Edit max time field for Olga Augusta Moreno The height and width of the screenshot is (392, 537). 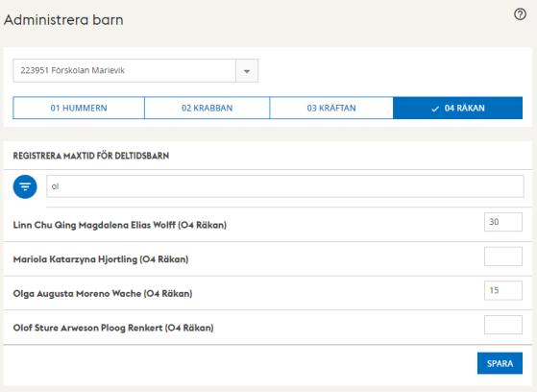503,290
